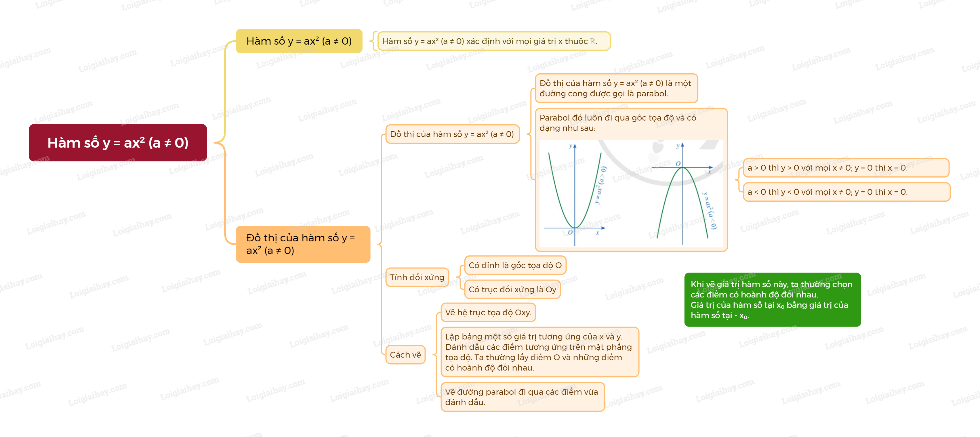This screenshot has height=437, width=980.
Task: Click the green tip box about hoành độ đối nhau
Action: point(772,300)
